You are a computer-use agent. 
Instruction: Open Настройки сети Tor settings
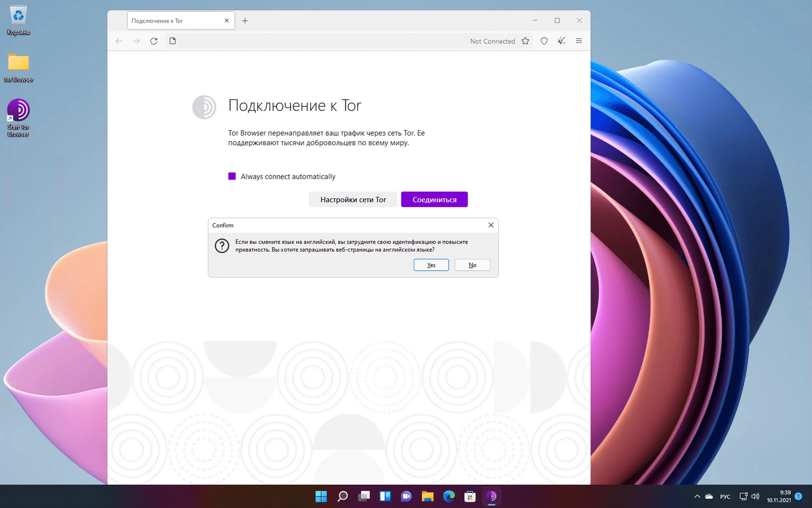point(353,200)
